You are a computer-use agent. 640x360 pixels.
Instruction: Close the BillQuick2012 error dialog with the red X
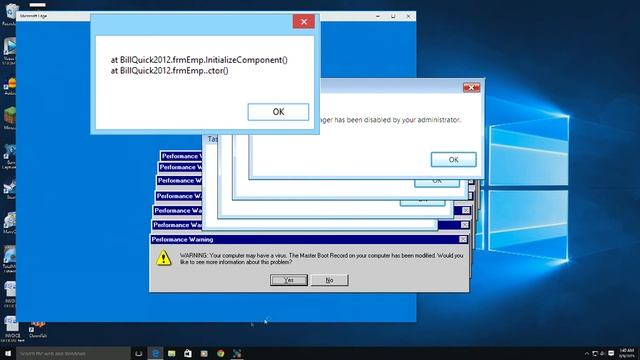coord(304,22)
